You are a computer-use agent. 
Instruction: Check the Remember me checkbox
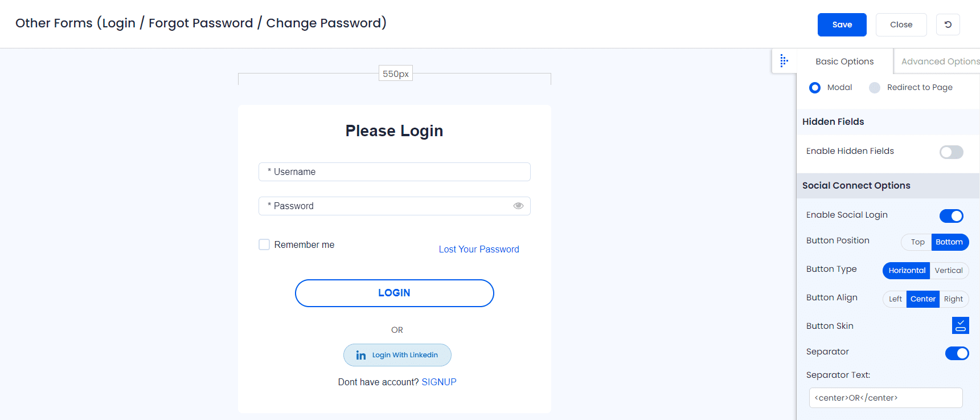[x=264, y=244]
